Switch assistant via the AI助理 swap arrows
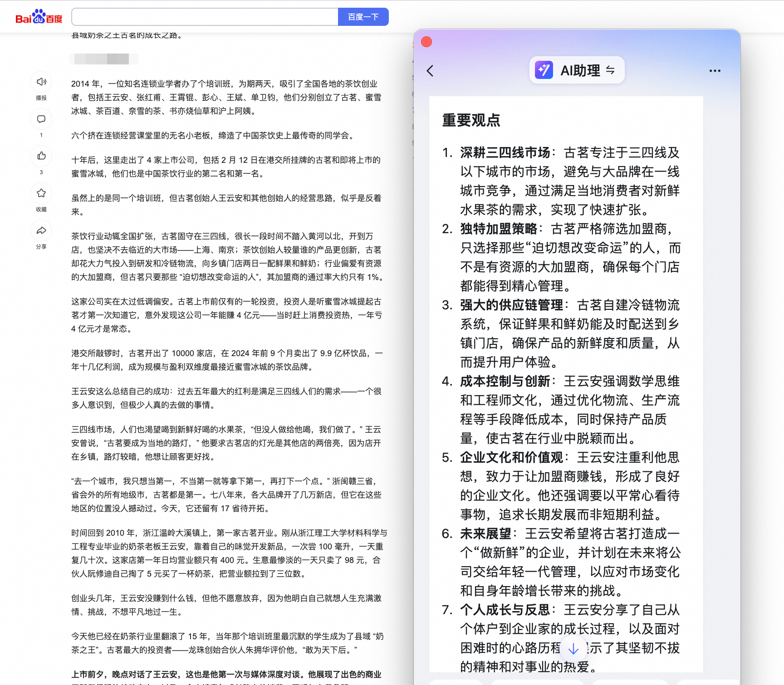This screenshot has height=685, width=784. point(610,70)
